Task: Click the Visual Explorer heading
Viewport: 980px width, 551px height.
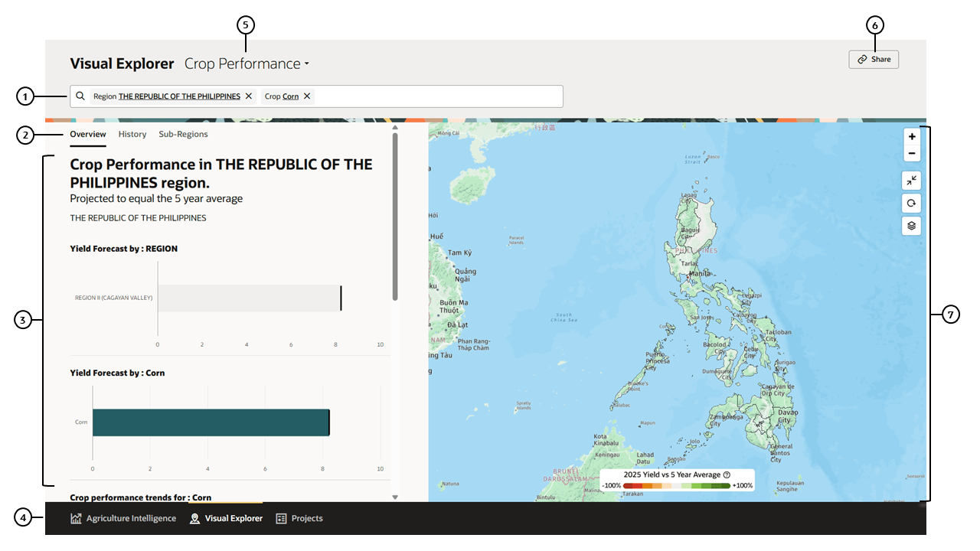Action: tap(122, 64)
